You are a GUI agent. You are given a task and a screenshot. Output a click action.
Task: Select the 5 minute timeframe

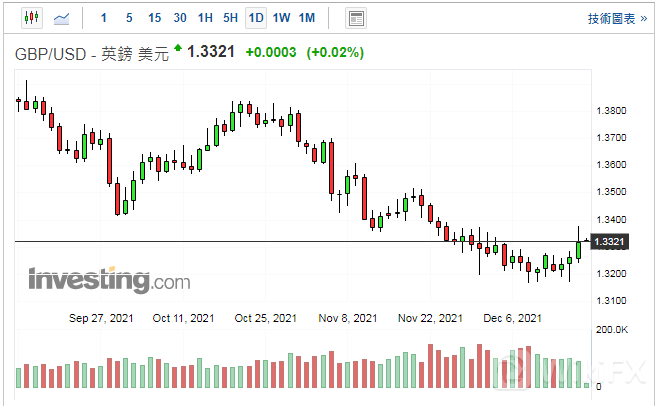(129, 18)
